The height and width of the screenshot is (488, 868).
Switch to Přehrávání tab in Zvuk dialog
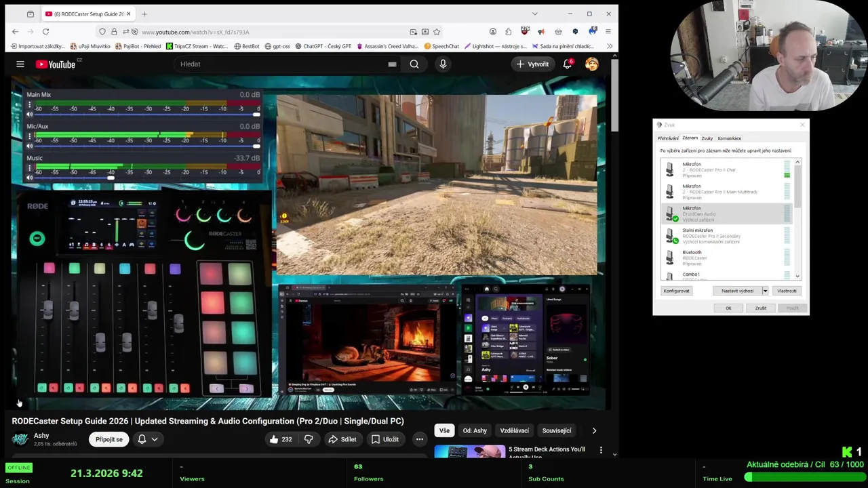pyautogui.click(x=668, y=138)
